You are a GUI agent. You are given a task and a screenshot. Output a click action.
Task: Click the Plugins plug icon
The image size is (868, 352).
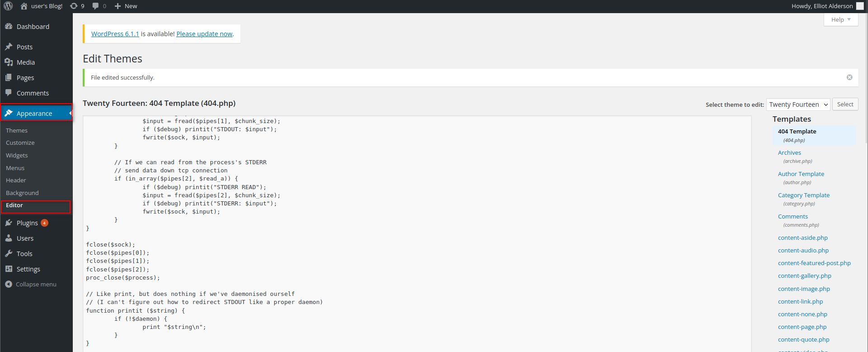[x=9, y=223]
